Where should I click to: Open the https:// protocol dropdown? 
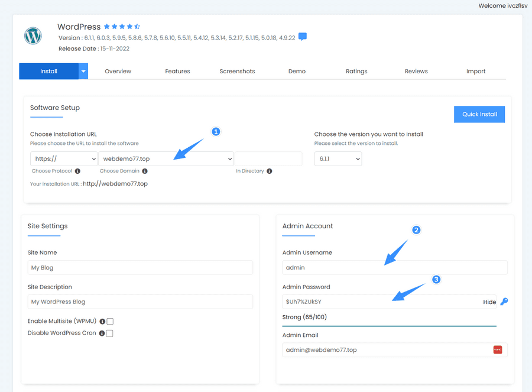tap(64, 158)
